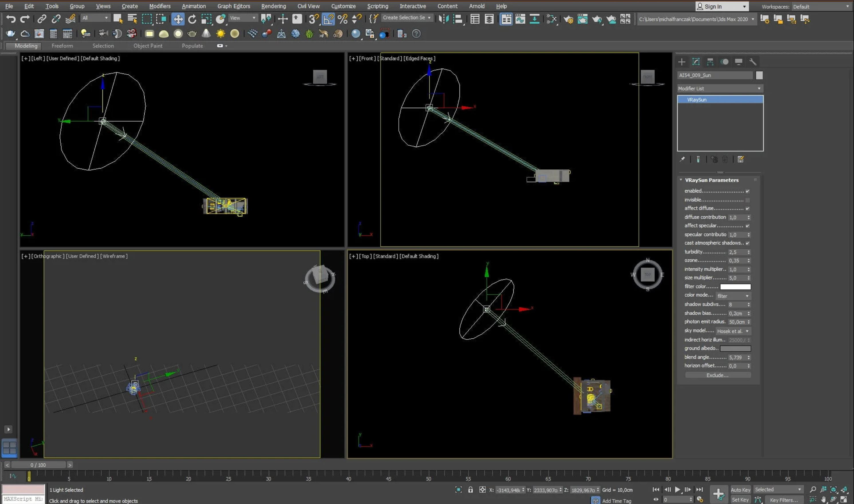Click the Undo arrow icon
The height and width of the screenshot is (504, 854).
(x=11, y=19)
